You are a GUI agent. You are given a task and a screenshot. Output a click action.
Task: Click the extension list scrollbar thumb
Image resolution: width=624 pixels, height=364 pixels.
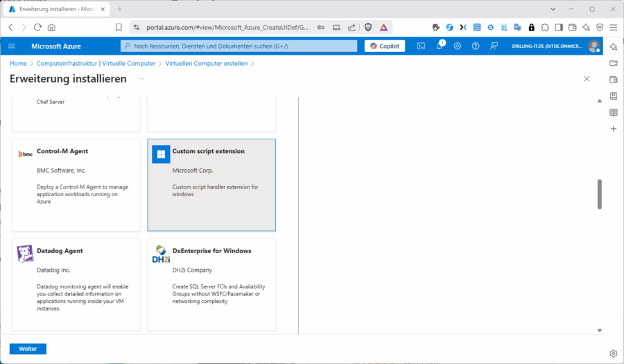599,194
